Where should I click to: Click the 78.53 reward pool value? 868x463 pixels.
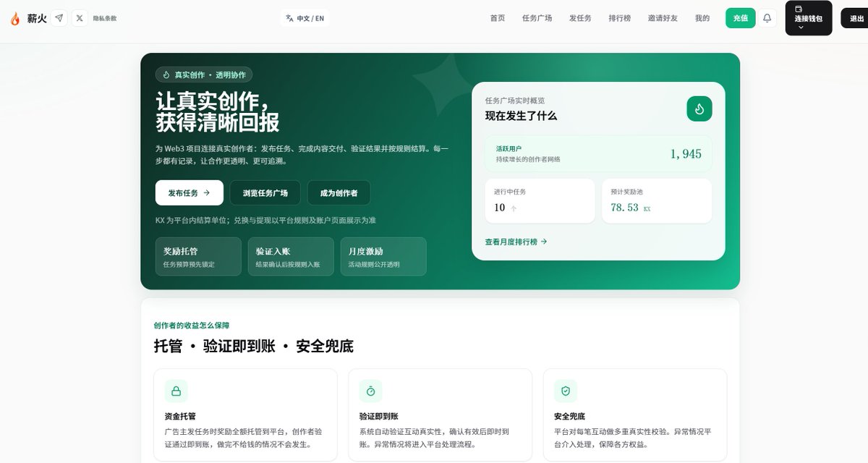coord(624,208)
